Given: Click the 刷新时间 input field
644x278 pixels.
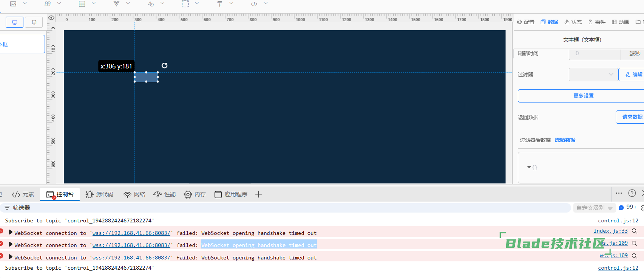Looking at the screenshot, I should coord(595,54).
